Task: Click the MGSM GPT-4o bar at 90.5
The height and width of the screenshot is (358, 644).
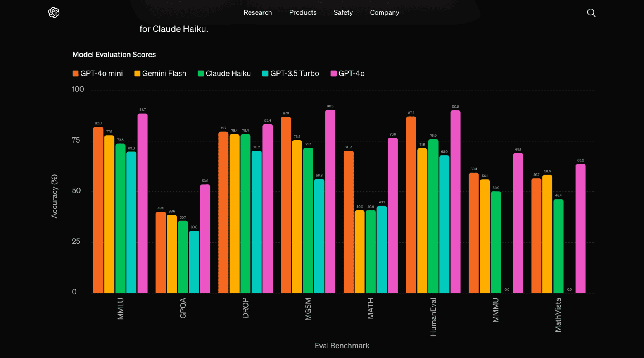Action: point(330,201)
